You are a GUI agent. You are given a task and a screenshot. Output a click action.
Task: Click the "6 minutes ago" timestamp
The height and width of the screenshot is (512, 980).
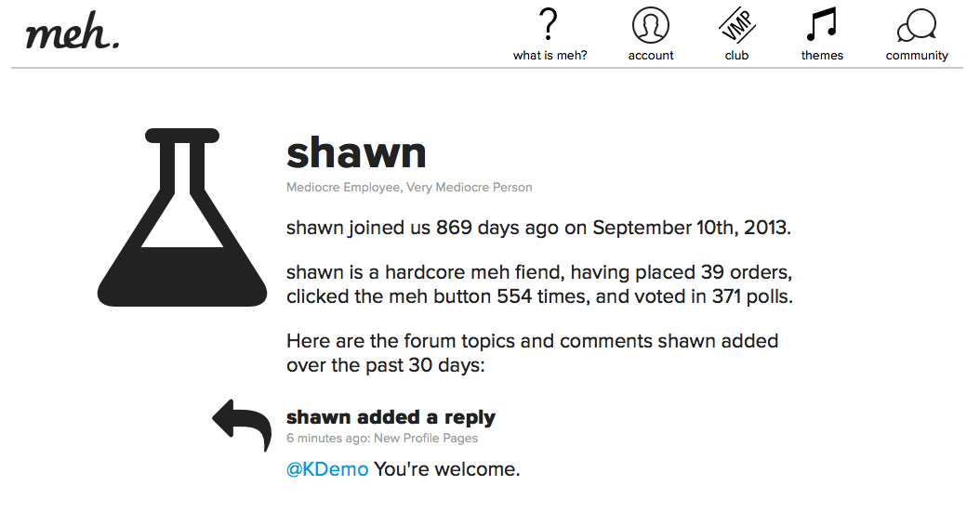pos(326,439)
